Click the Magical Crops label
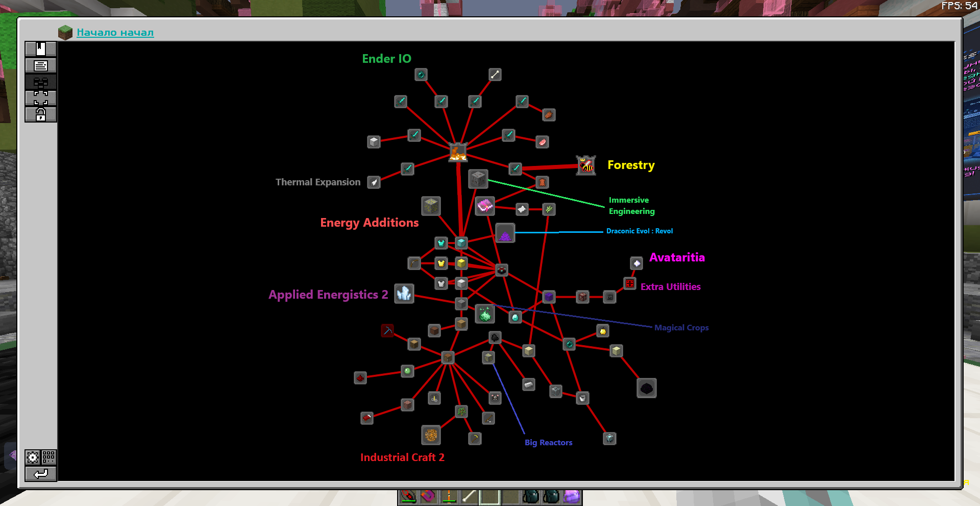Viewport: 980px width, 506px height. pos(681,328)
